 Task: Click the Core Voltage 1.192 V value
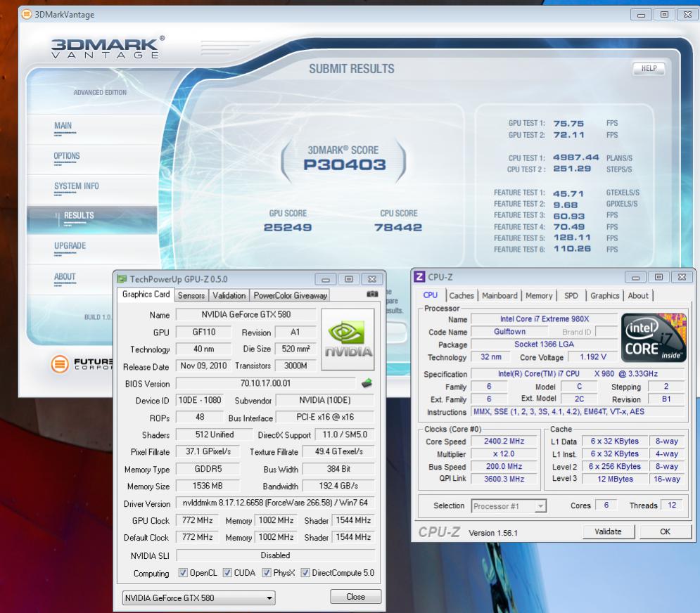(x=593, y=357)
